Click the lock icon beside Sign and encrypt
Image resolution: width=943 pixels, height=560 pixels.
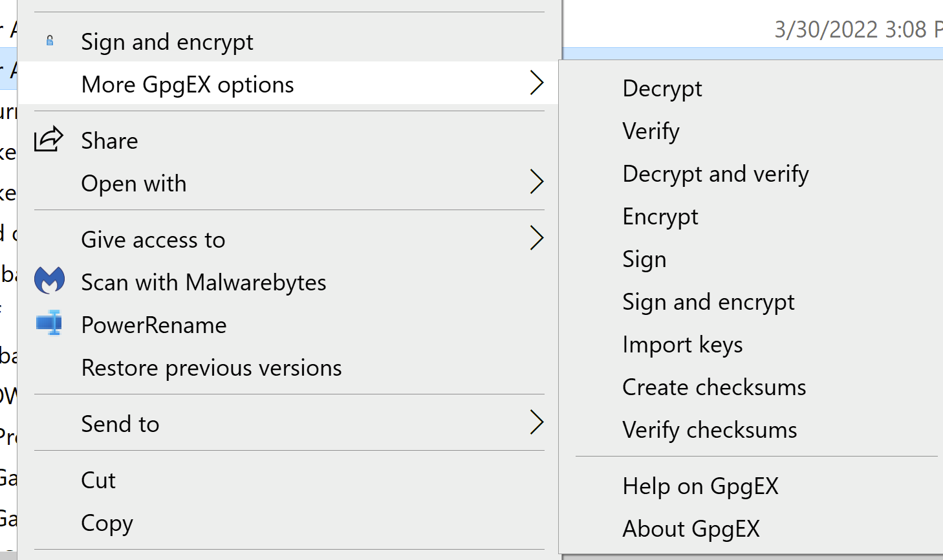click(50, 41)
